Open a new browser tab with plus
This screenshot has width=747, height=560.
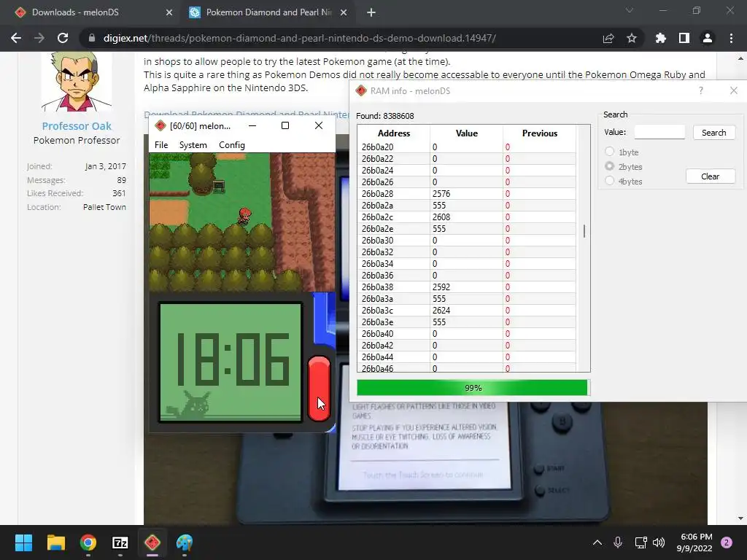[x=371, y=12]
